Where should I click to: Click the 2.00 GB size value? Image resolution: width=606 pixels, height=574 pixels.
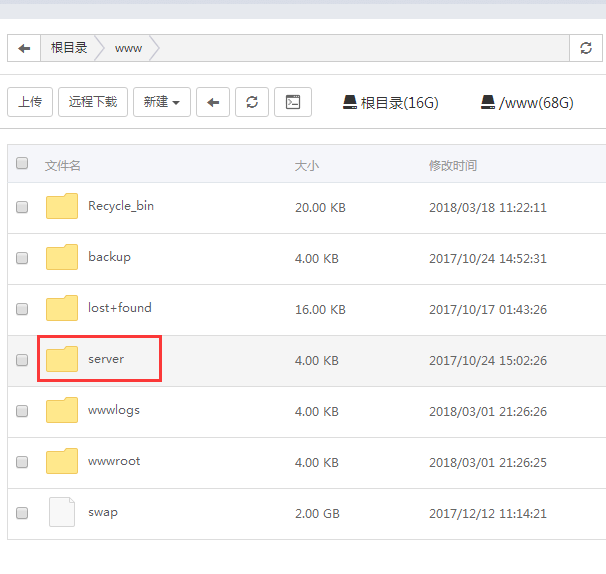317,514
